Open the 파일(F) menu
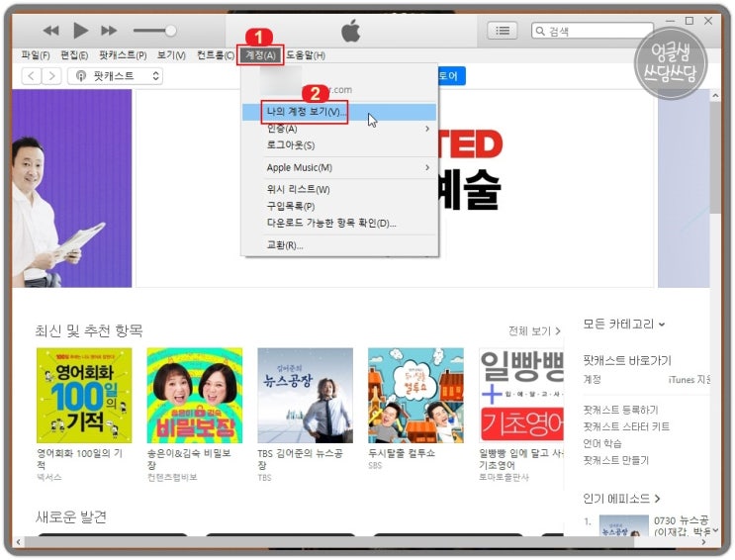 36,55
